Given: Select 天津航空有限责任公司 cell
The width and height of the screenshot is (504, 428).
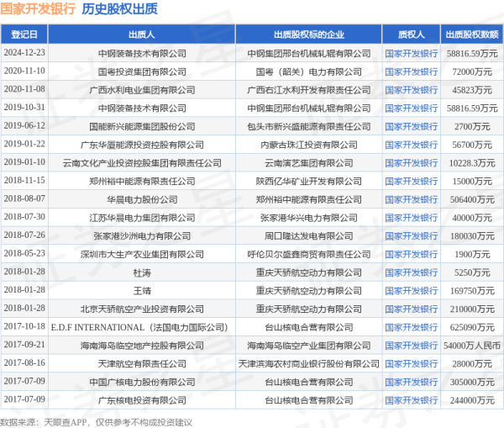Looking at the screenshot, I should 142,364.
